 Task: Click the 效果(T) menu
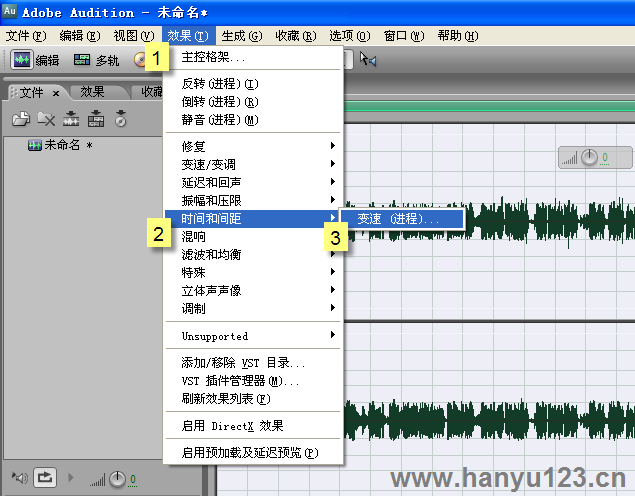pyautogui.click(x=188, y=36)
